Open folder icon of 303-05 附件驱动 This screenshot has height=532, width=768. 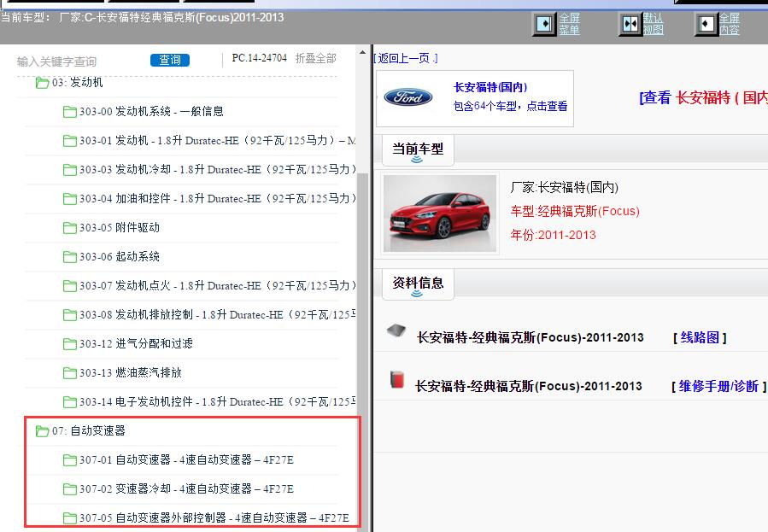coord(69,228)
